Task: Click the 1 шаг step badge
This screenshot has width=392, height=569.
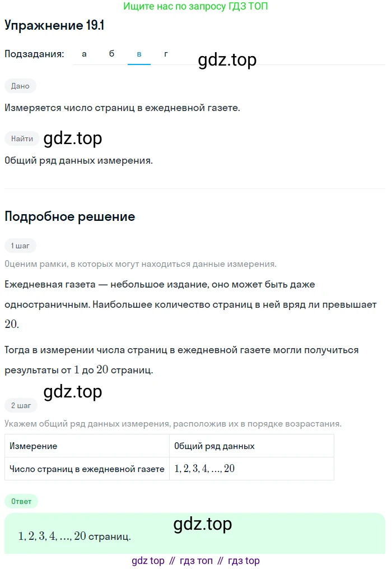Action: 20,246
